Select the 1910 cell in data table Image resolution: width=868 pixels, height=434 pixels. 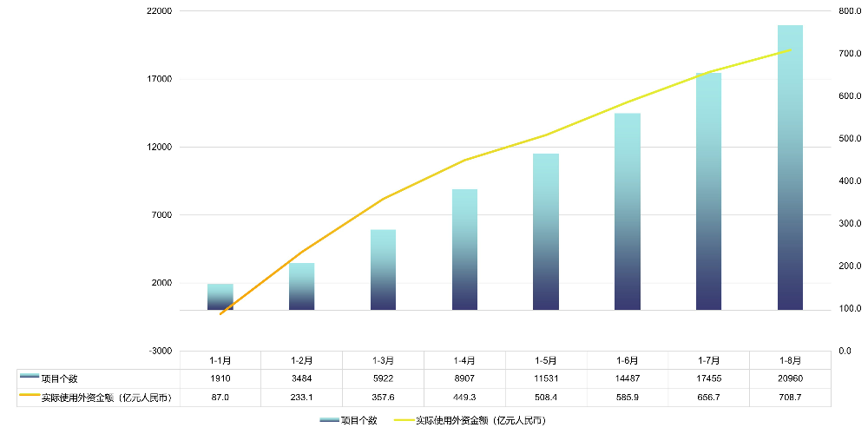(220, 378)
